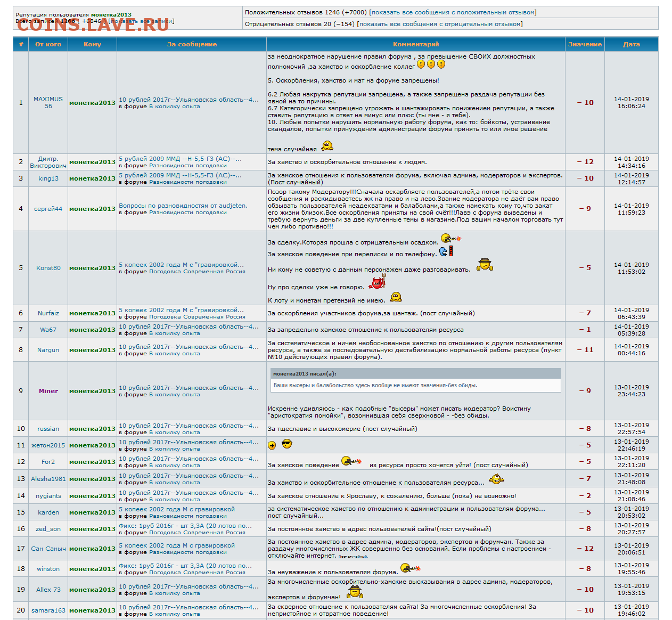Open Miner user profile

pos(48,391)
